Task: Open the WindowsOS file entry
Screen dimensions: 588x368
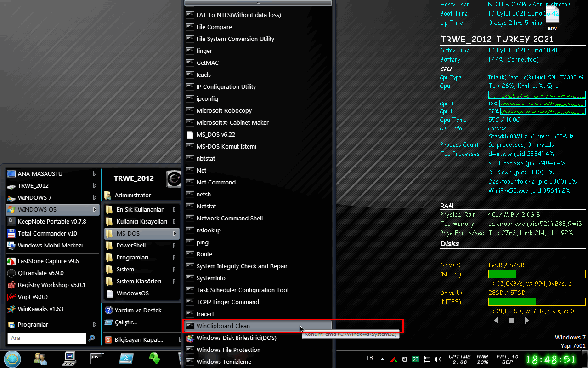Action: click(x=141, y=293)
